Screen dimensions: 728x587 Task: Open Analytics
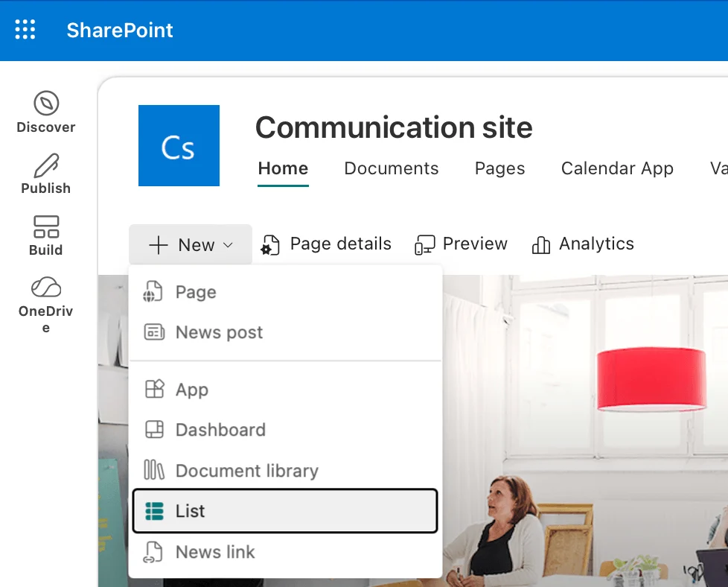tap(583, 244)
